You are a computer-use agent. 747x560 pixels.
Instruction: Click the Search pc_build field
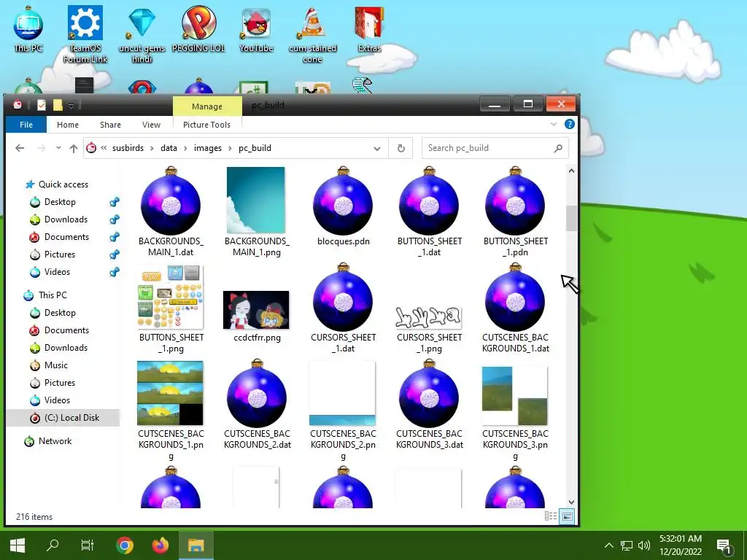point(495,148)
